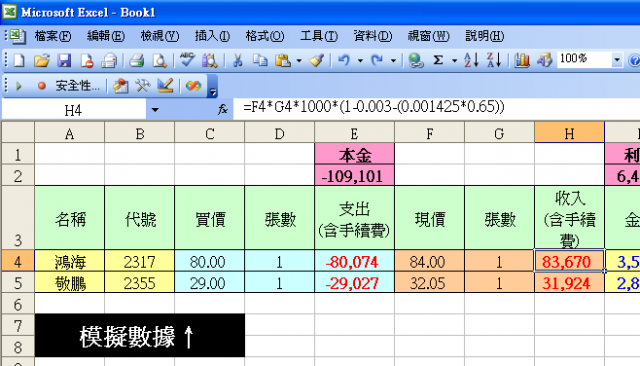Cut selection with scissors icon
The image size is (640, 366).
[x=238, y=60]
